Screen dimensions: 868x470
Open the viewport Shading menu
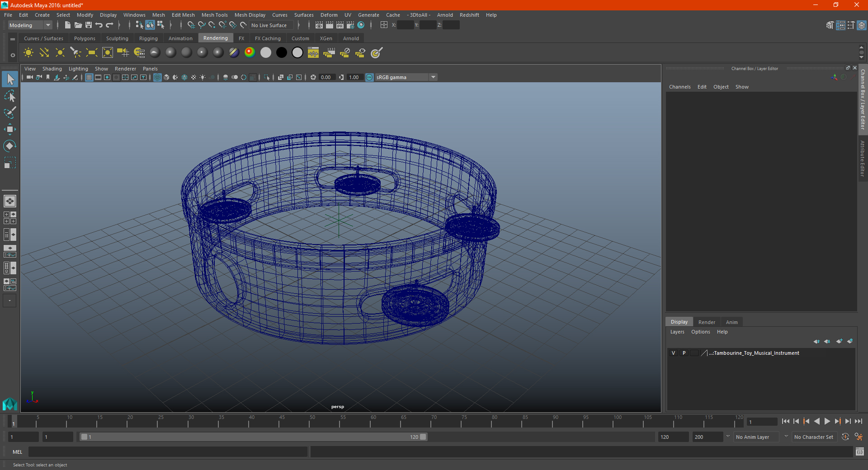(52, 69)
